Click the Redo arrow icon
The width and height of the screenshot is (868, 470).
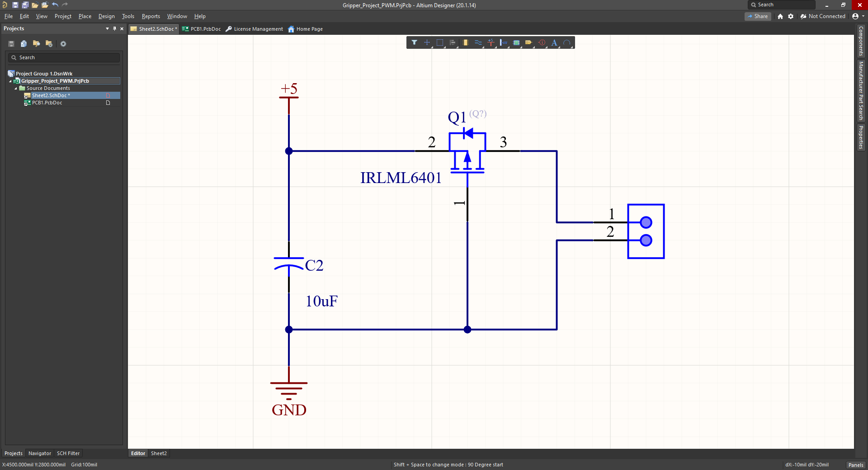65,5
